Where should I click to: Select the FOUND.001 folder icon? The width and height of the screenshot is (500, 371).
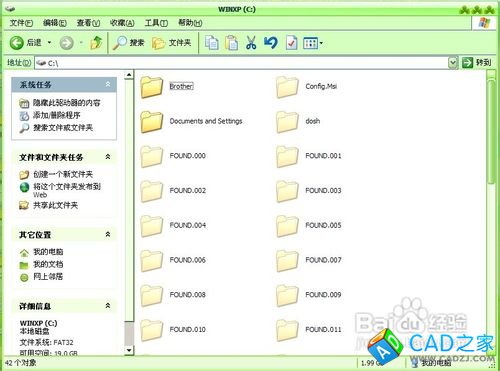(x=287, y=156)
